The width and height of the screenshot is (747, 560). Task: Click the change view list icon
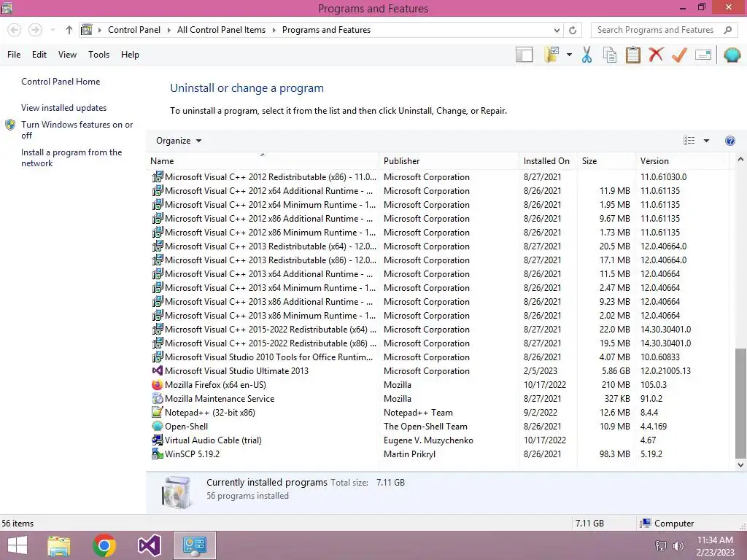pos(689,141)
